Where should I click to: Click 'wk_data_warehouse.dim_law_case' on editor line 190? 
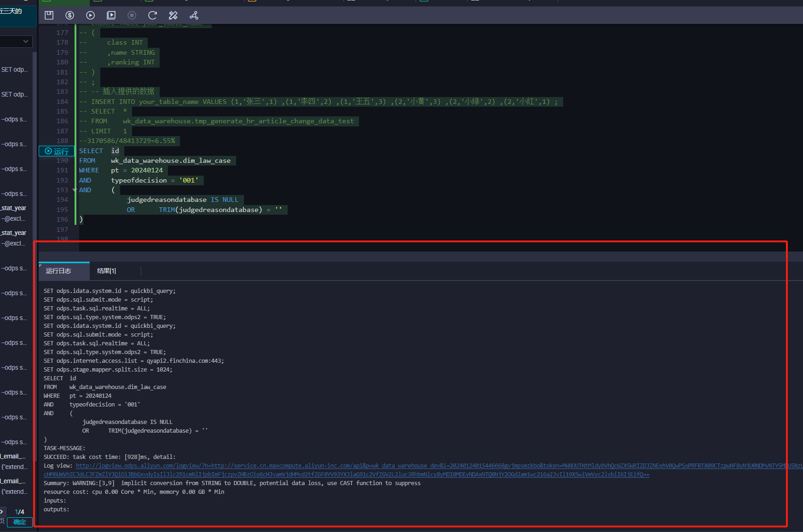(x=171, y=160)
